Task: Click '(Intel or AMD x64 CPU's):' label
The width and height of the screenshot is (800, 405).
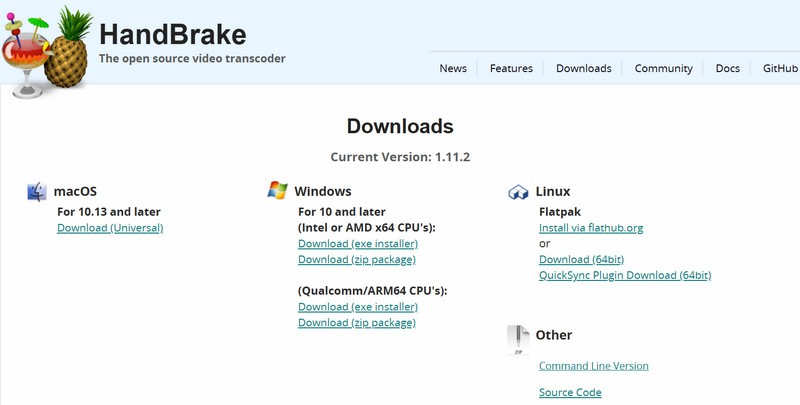Action: click(367, 228)
